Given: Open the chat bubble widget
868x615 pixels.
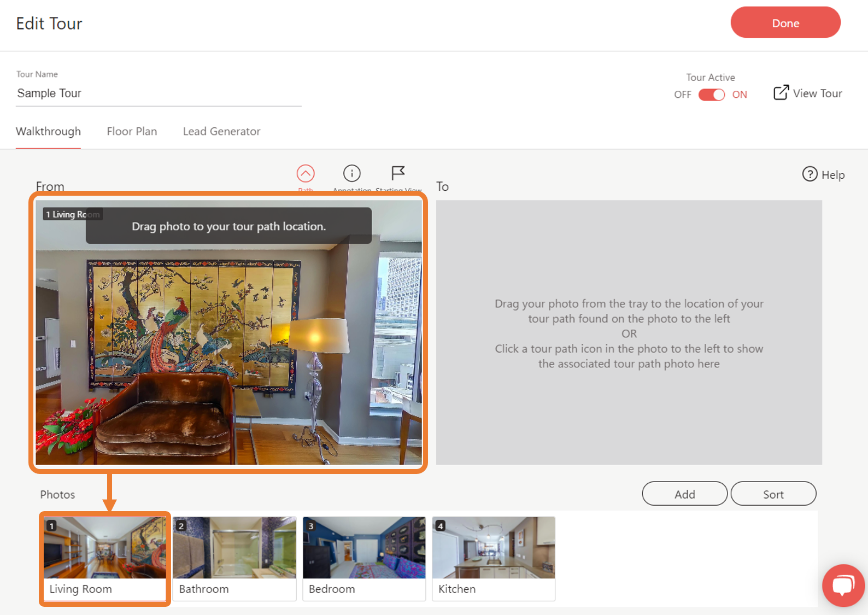Looking at the screenshot, I should point(843,585).
